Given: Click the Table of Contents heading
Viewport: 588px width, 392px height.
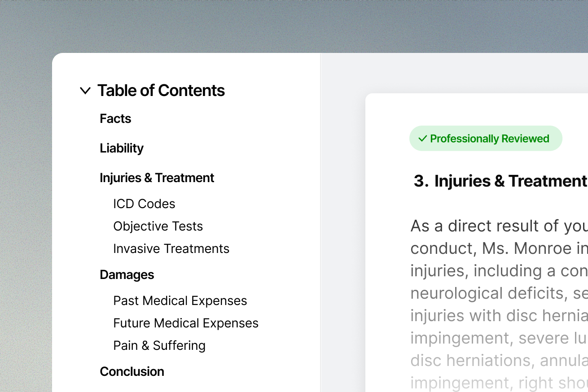Looking at the screenshot, I should coord(161,91).
